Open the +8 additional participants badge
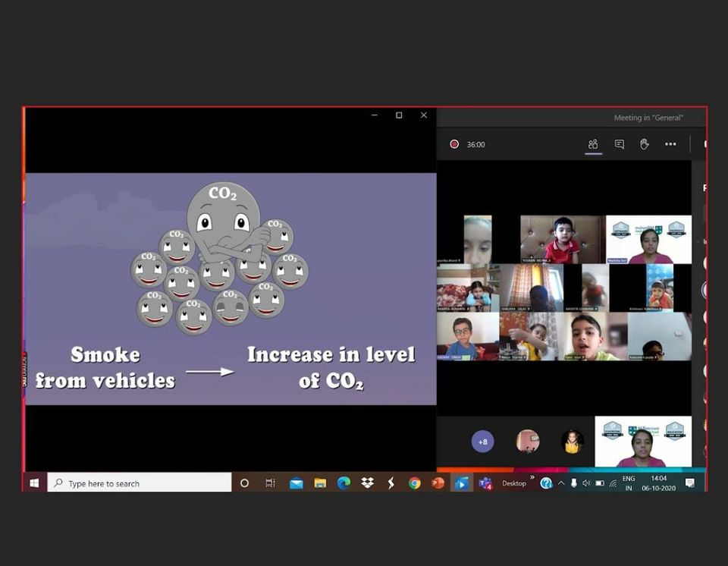Viewport: 728px width, 566px height. tap(483, 442)
